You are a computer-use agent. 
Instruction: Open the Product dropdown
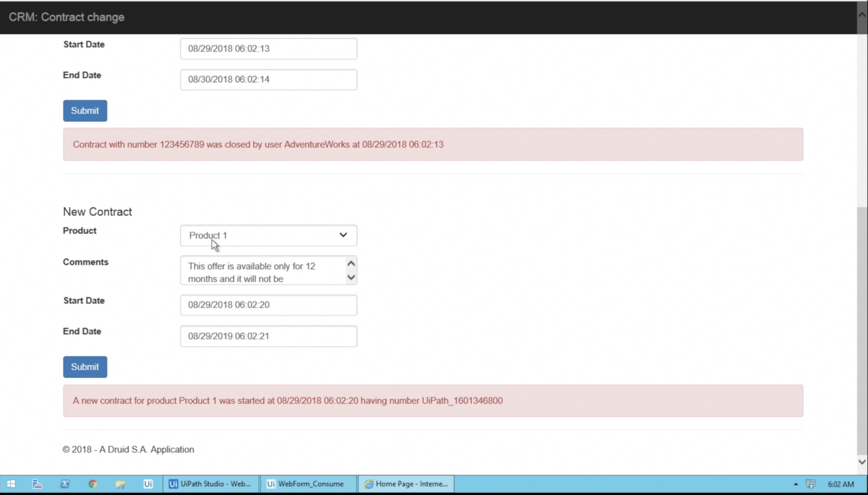tap(268, 235)
